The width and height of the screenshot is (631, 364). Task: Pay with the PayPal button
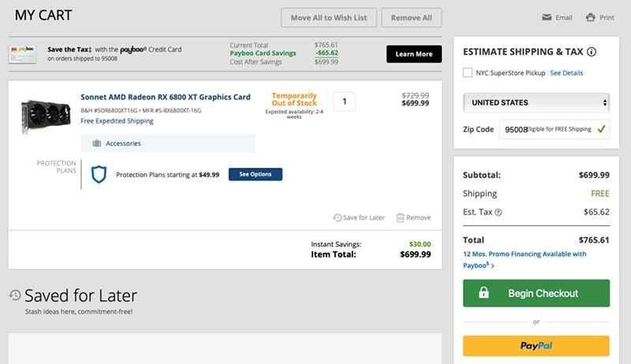536,346
